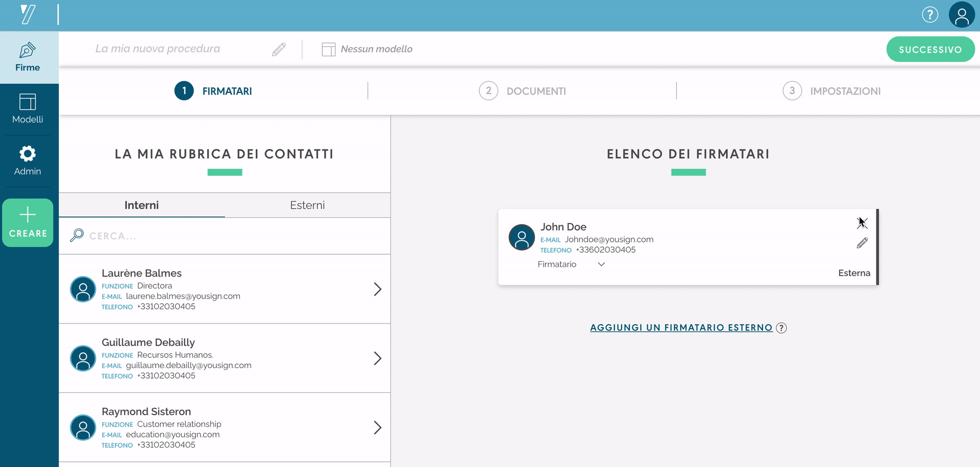
Task: Select the Nessun modello template picker
Action: 367,49
